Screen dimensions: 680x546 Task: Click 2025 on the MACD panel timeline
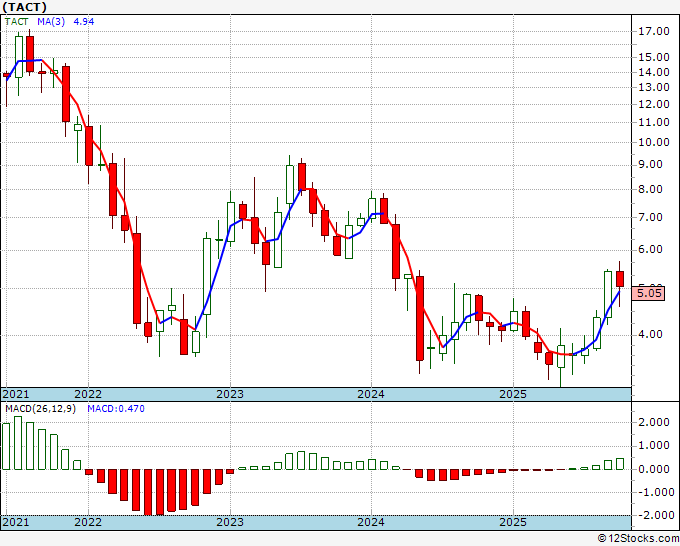click(x=513, y=522)
